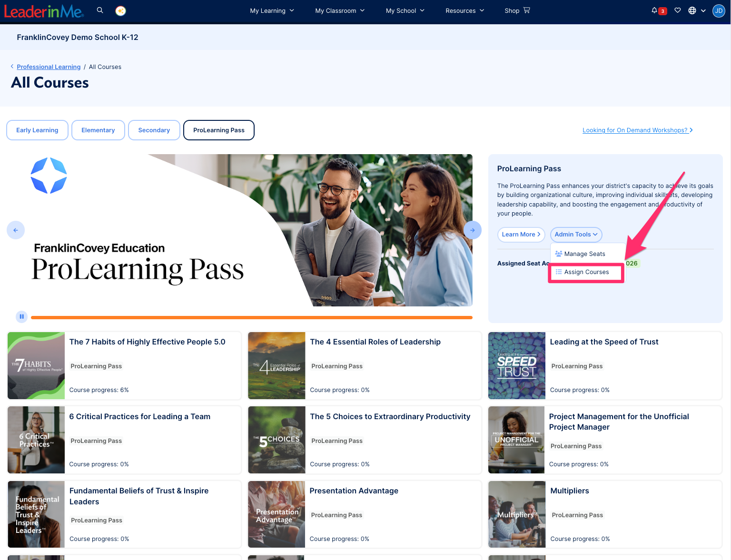This screenshot has width=731, height=560.
Task: Open the 4 Essential Roles of Leadership thumbnail
Action: click(277, 365)
